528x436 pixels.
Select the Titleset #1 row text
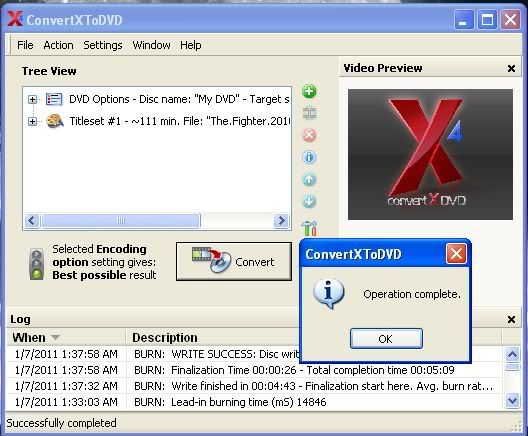click(x=179, y=121)
